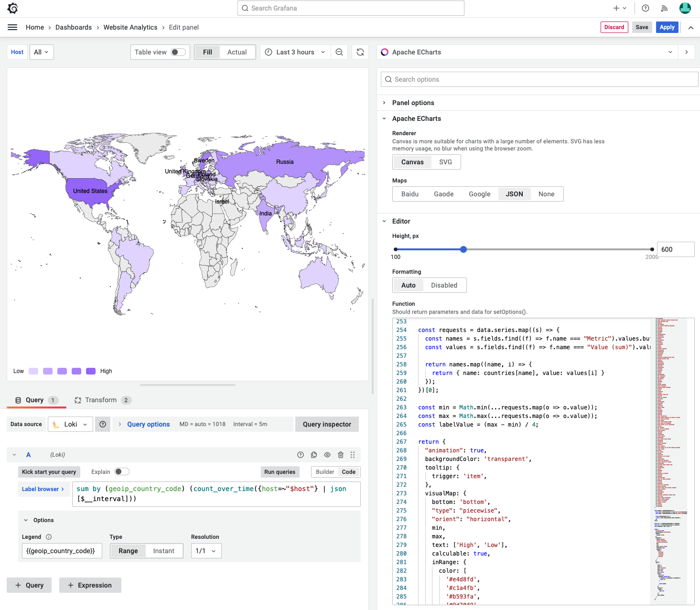Enable the Explain query toggle

pos(122,471)
